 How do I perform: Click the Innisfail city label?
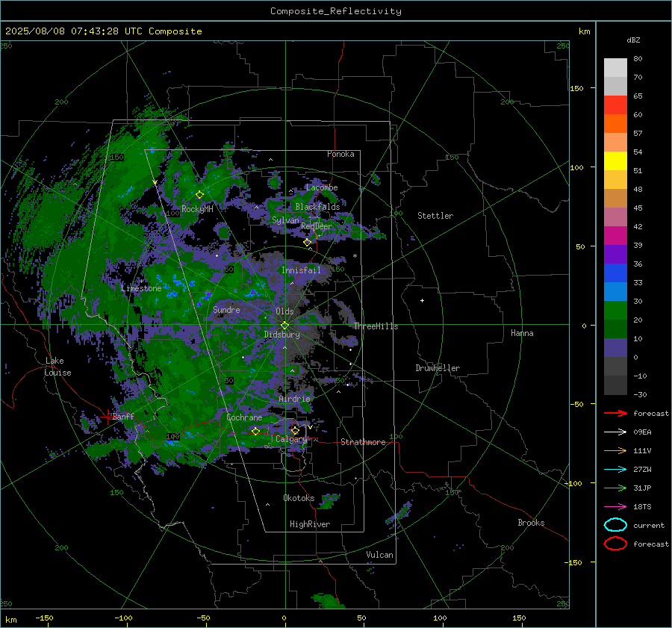click(301, 270)
